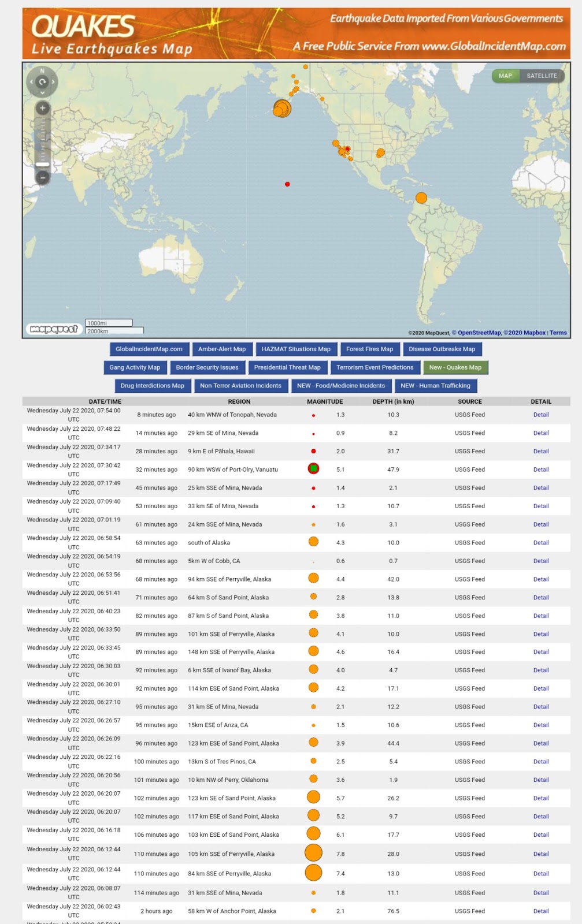Open NEW - Human Trafficking

click(436, 386)
